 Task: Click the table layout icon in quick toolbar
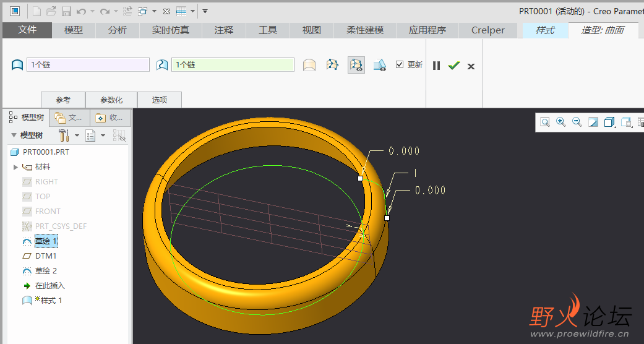[181, 11]
